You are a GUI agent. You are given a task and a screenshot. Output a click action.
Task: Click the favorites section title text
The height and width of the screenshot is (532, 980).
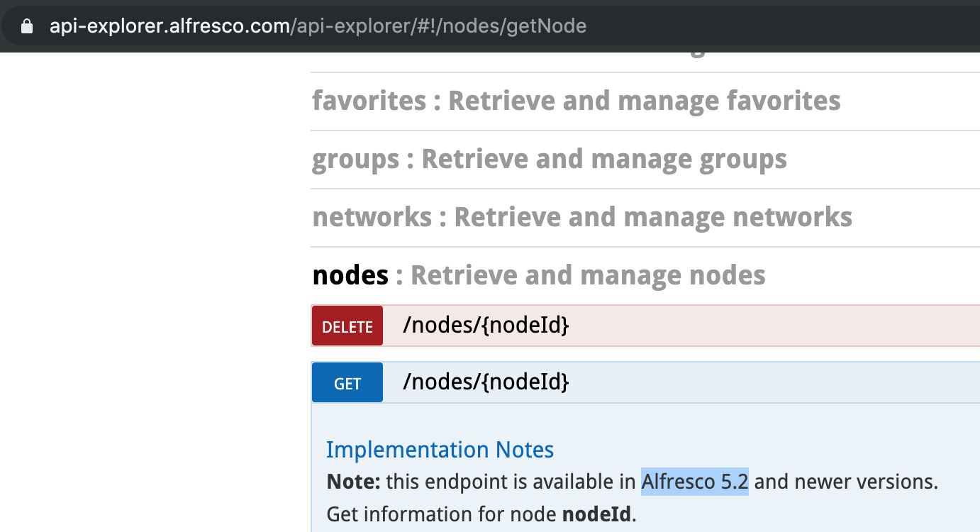369,100
